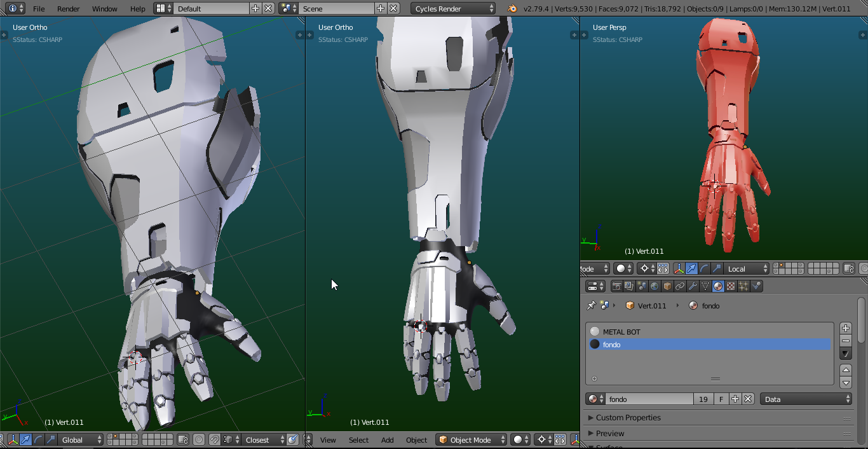This screenshot has width=868, height=449.
Task: Toggle lock camera and layers in right viewport header
Action: tap(848, 268)
